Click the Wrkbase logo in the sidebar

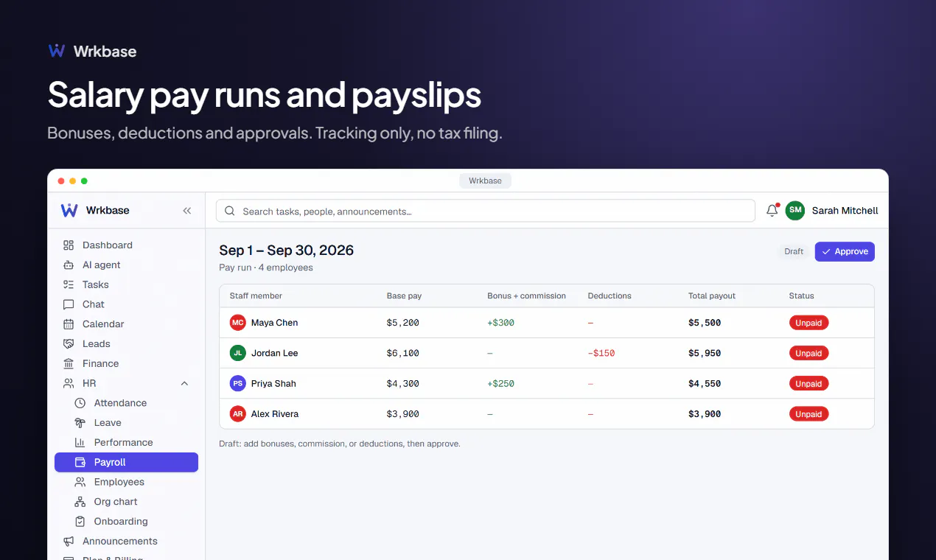click(x=69, y=211)
